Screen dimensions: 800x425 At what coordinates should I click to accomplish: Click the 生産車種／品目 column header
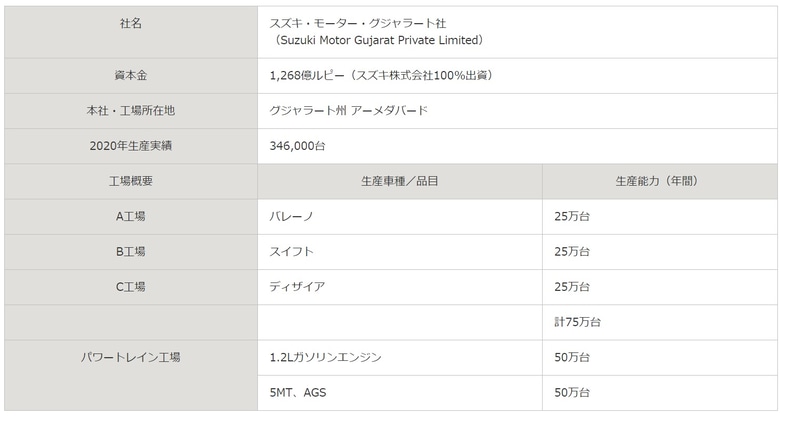[399, 181]
